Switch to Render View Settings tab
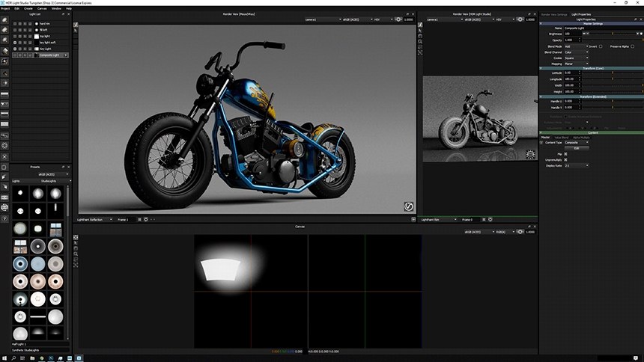The width and height of the screenshot is (644, 362). (x=553, y=14)
